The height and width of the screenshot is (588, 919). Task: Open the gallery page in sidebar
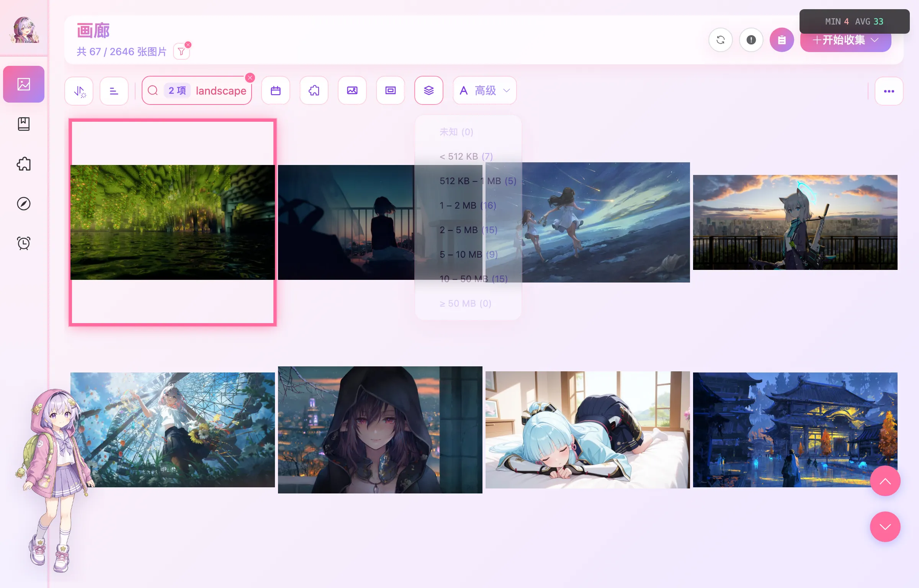pos(24,84)
